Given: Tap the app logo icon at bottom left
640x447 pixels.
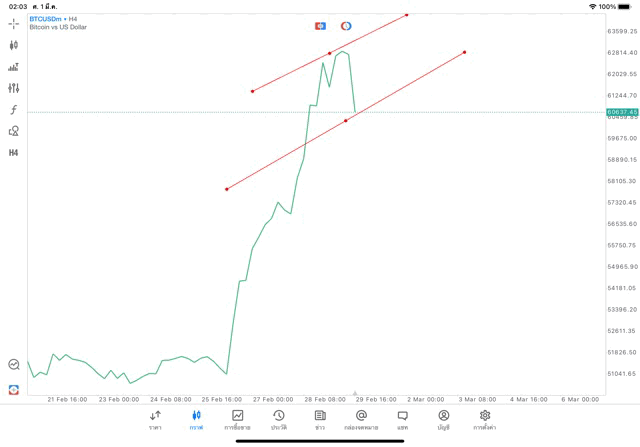Looking at the screenshot, I should (x=14, y=390).
